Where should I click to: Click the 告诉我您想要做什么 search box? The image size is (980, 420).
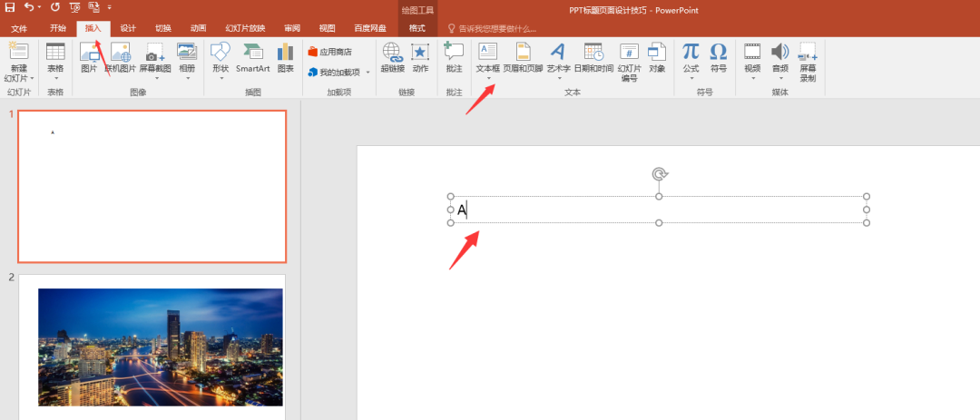click(497, 28)
